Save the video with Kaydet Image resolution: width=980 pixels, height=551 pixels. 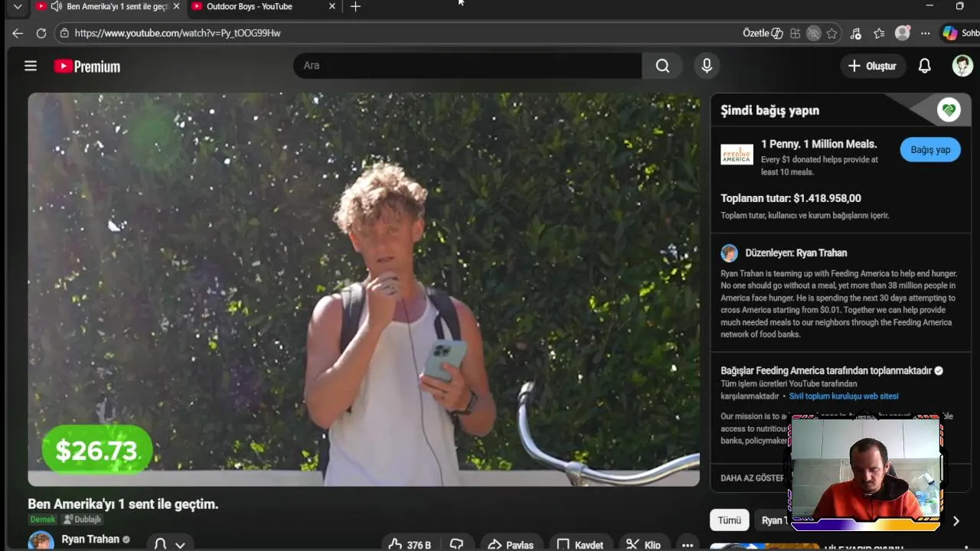580,545
